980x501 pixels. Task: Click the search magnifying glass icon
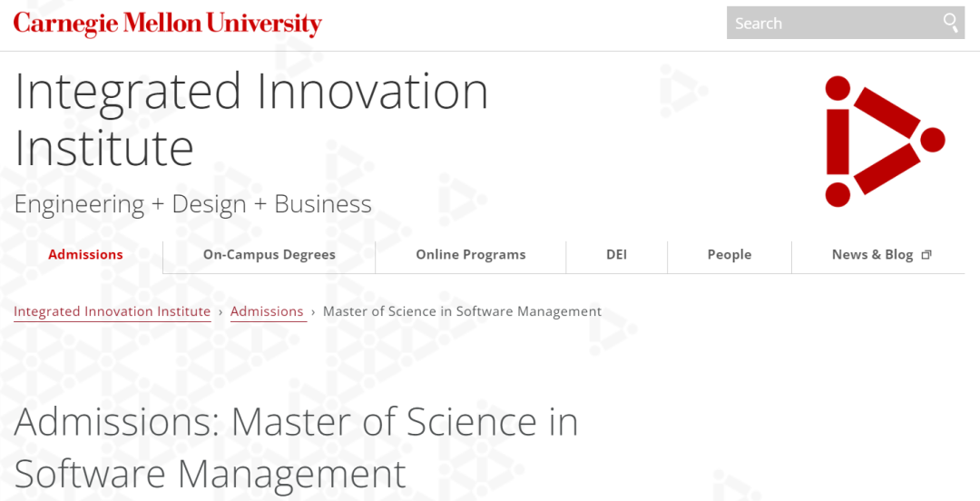point(950,23)
